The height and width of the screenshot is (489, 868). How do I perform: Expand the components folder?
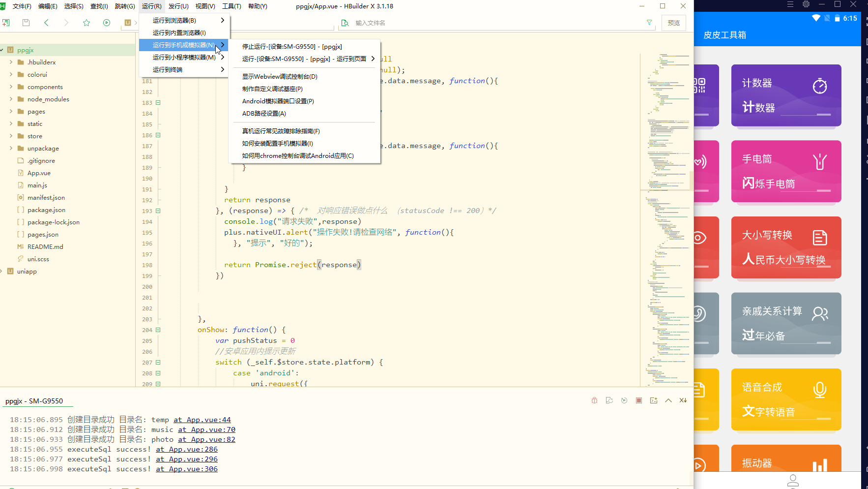coord(11,87)
